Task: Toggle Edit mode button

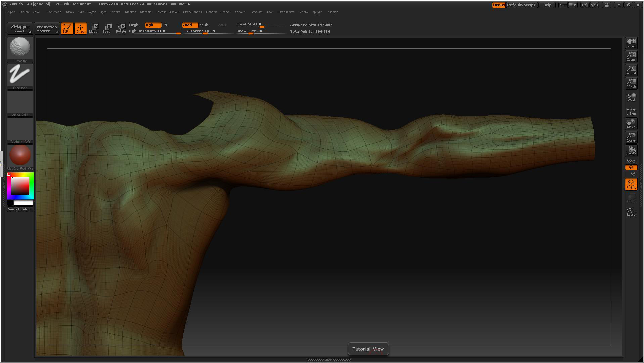Action: (67, 28)
